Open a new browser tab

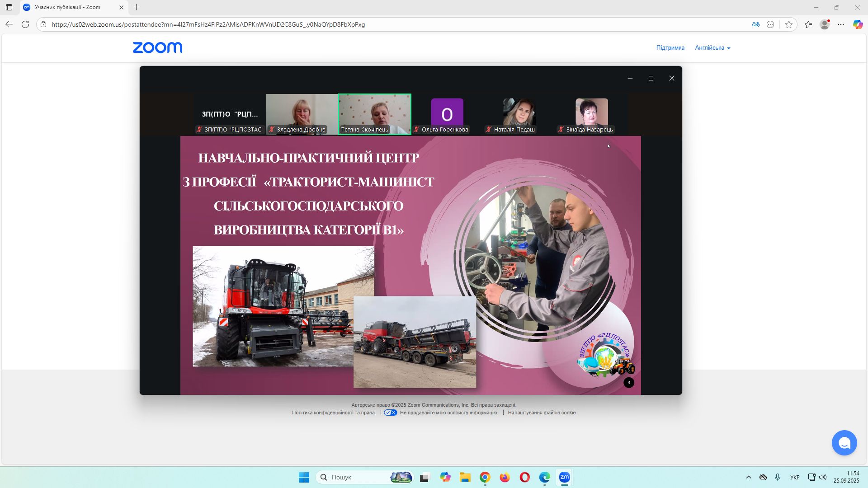(x=136, y=7)
